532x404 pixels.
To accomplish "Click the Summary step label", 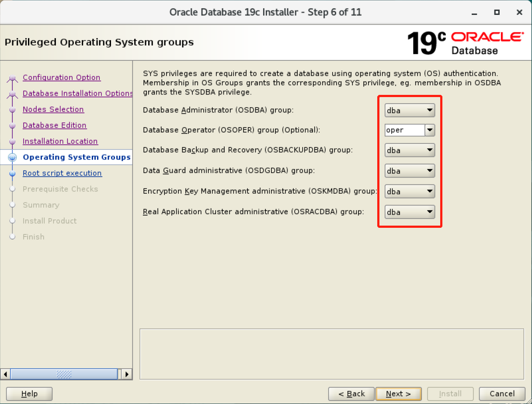I will click(x=41, y=205).
